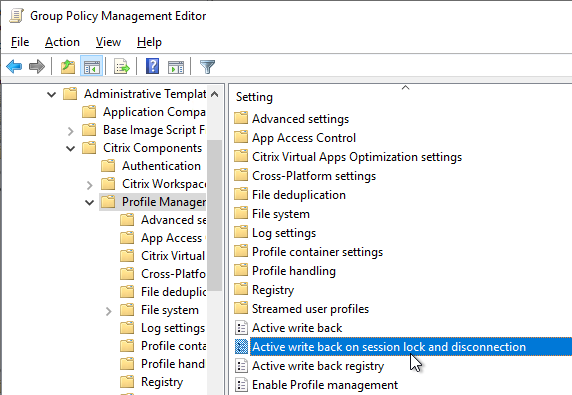
Task: Expand the File system tree node
Action: pyautogui.click(x=109, y=311)
